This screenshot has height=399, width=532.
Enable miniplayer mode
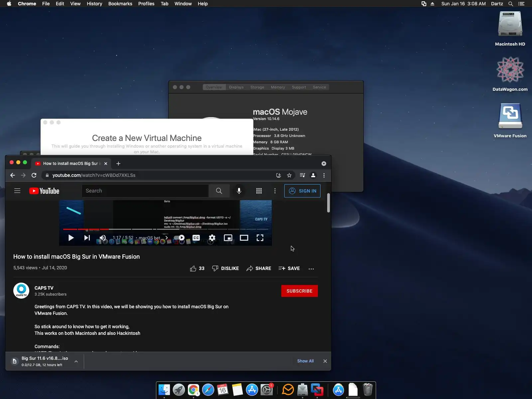[228, 238]
